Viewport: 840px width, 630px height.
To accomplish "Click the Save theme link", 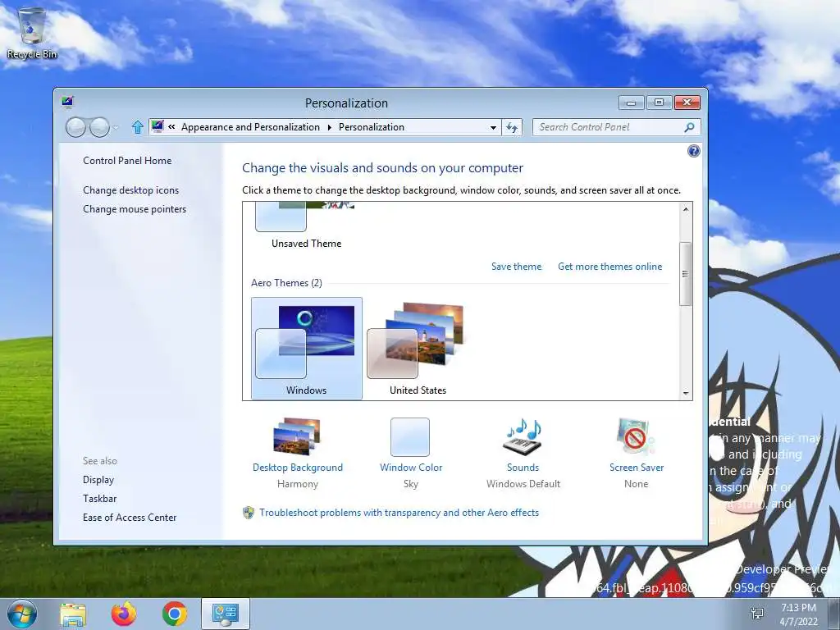I will [x=516, y=267].
